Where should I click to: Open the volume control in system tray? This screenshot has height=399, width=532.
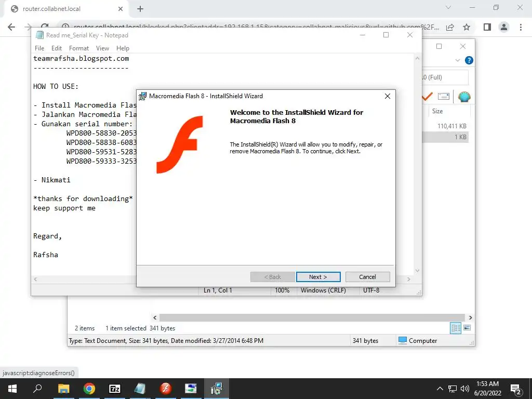[465, 389]
